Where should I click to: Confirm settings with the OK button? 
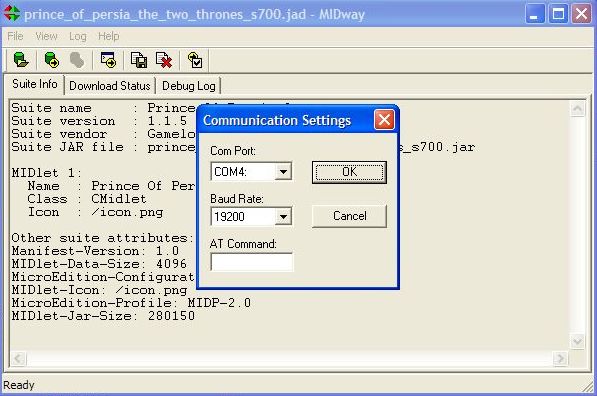(x=349, y=172)
